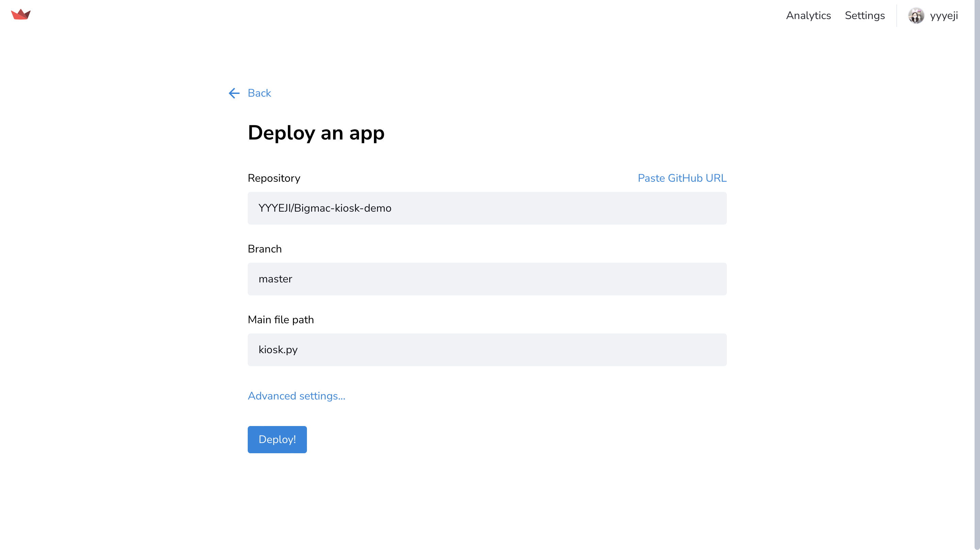Image resolution: width=980 pixels, height=556 pixels.
Task: Click the page's vertical scrollbar
Action: click(x=977, y=275)
